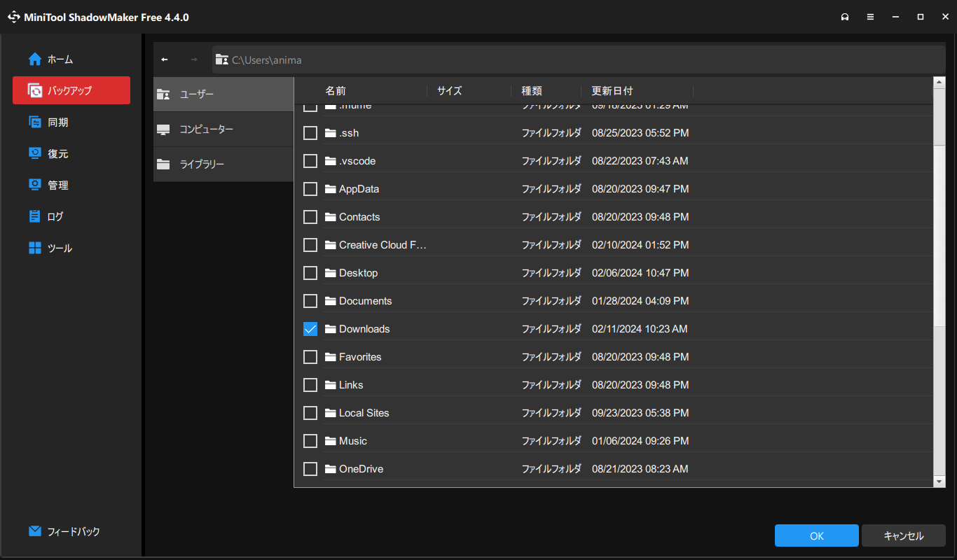Open the Restore (復元) section icon
Screen dimensions: 957x560
35,153
